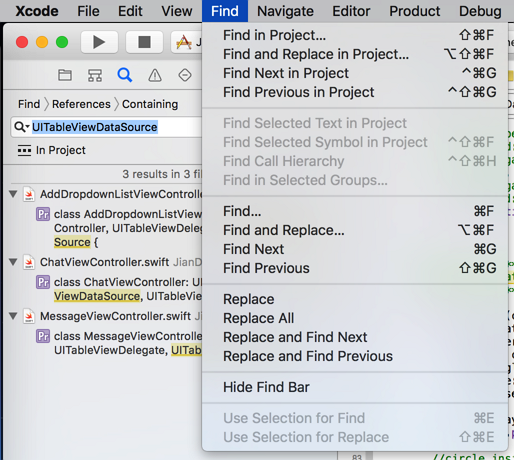Select the class MessageViewController search result

(128, 343)
